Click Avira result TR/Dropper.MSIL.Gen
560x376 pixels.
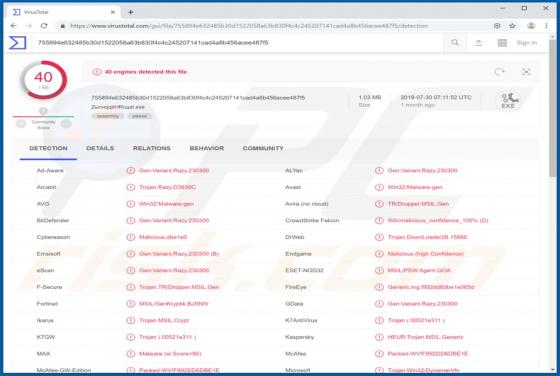click(x=418, y=204)
